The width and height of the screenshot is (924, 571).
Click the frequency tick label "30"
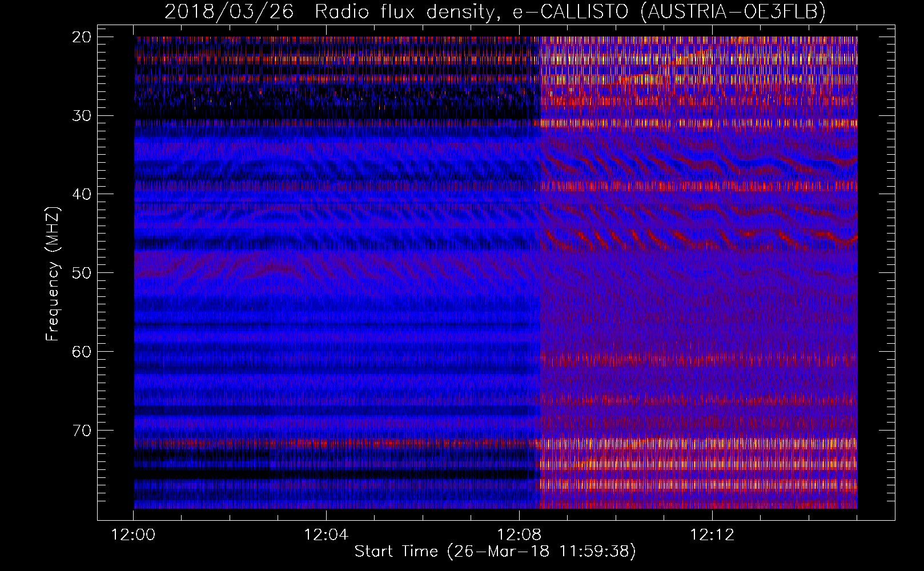point(82,115)
